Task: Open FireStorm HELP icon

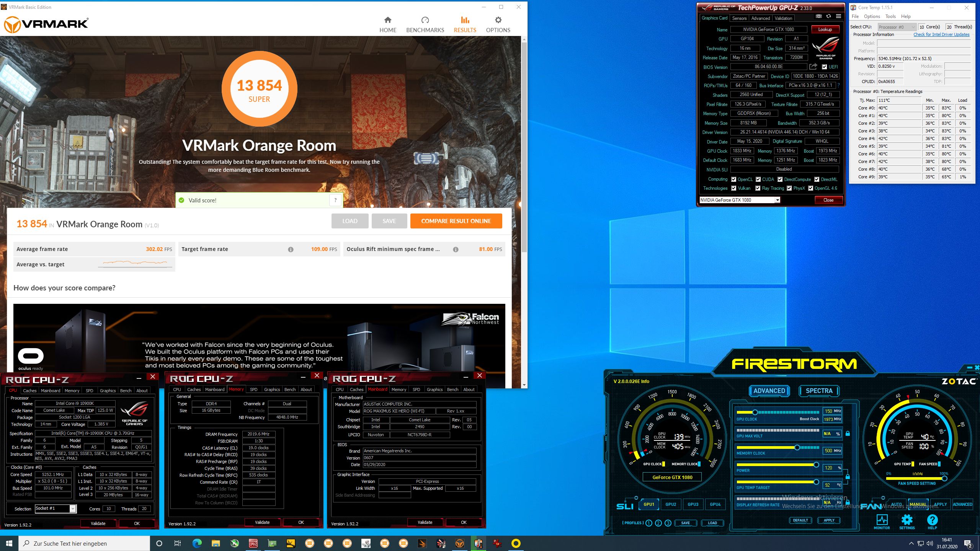Action: 932,522
